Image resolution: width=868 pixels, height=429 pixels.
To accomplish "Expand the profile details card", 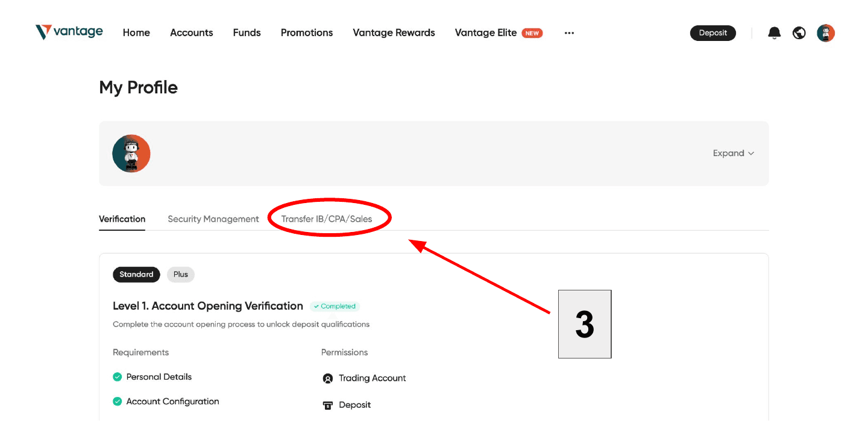I will point(734,153).
